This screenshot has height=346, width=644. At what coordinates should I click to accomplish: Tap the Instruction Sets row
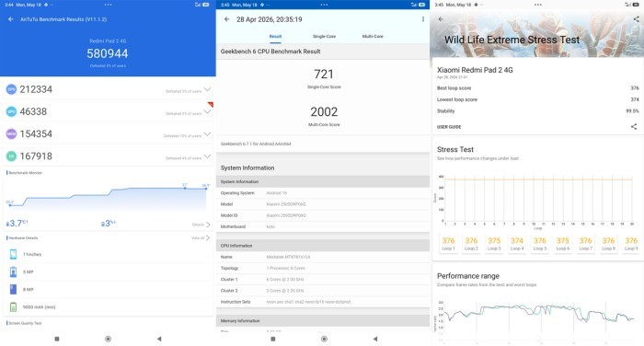pos(323,302)
